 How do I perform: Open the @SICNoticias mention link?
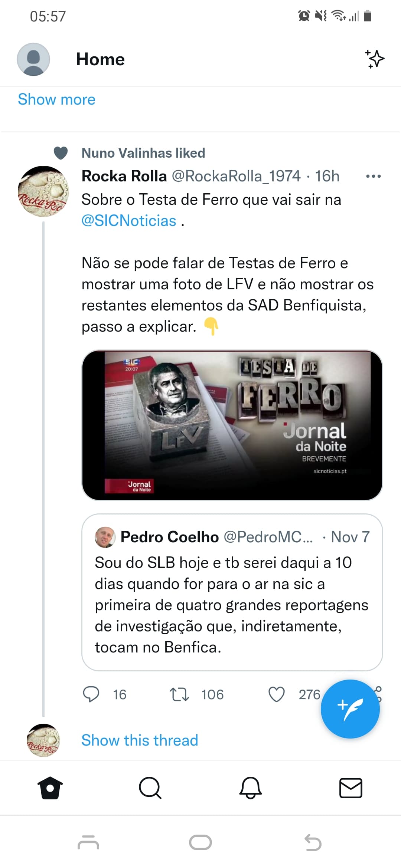pos(129,221)
